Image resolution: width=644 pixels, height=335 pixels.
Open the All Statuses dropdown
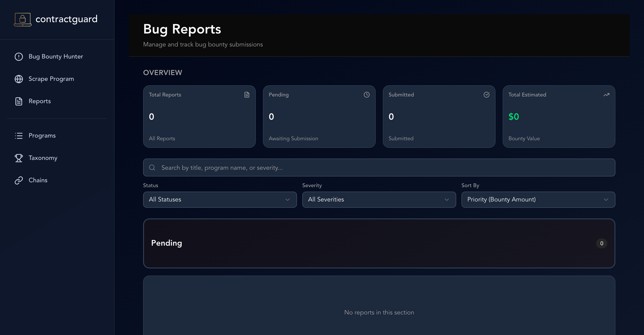click(220, 199)
